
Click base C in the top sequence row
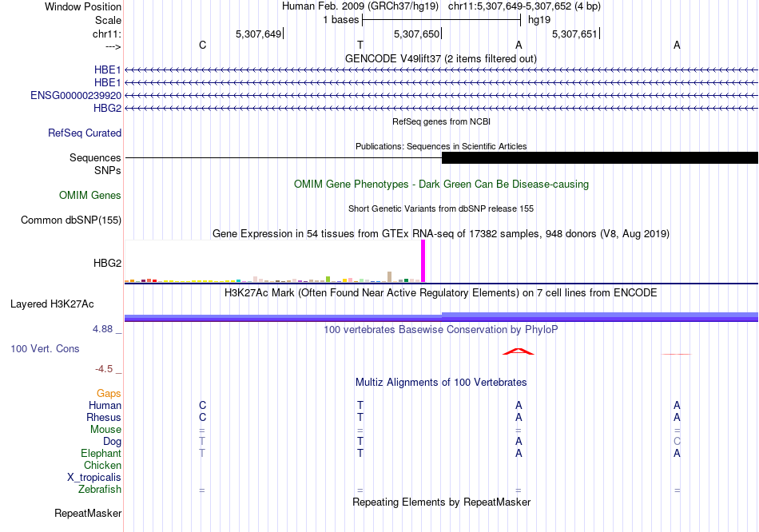(x=202, y=45)
